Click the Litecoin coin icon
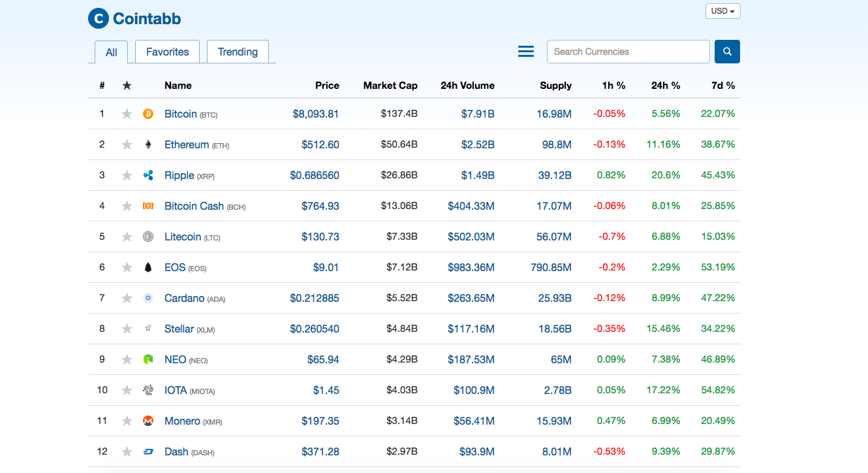 coord(148,236)
